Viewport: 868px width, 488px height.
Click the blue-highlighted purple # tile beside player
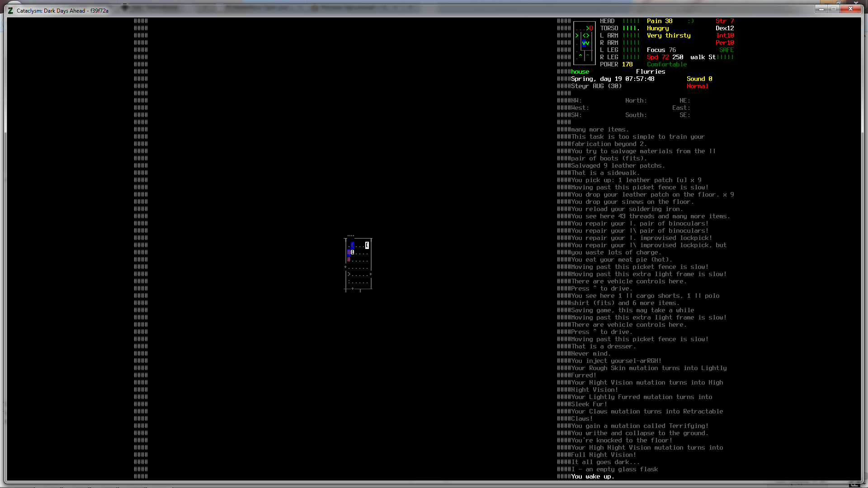[349, 252]
